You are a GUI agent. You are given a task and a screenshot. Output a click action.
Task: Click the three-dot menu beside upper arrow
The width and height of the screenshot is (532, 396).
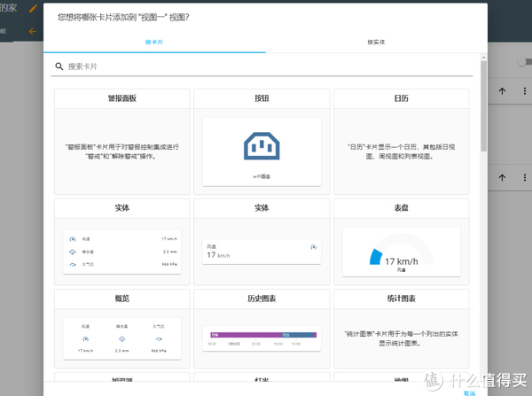pos(523,90)
